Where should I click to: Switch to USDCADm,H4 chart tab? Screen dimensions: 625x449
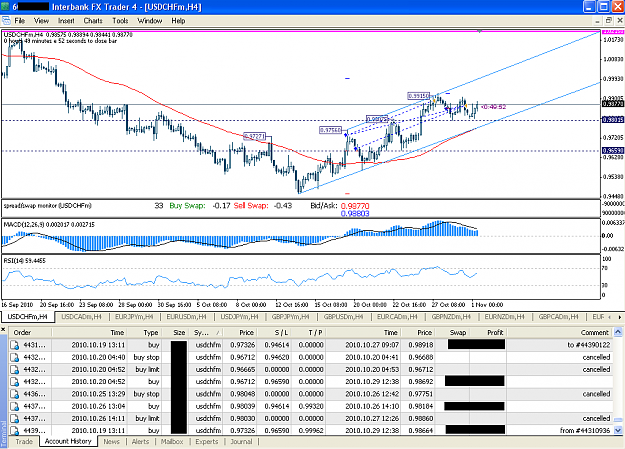tap(81, 317)
